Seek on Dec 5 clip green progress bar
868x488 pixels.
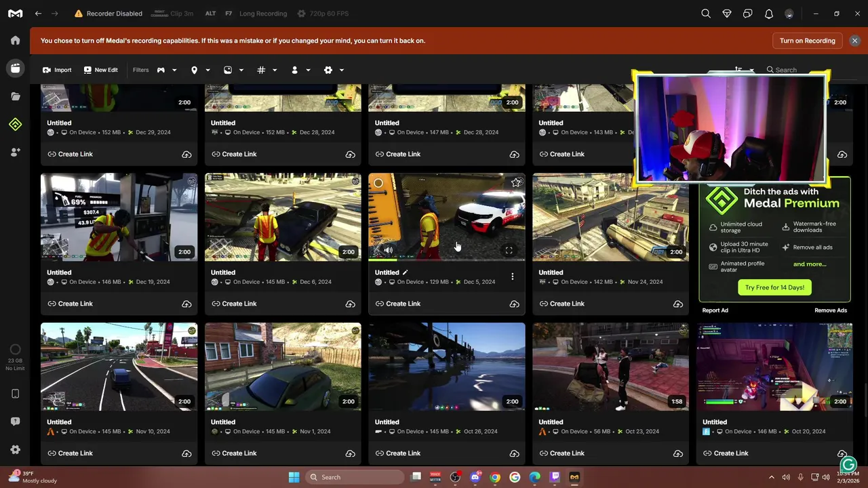(446, 259)
